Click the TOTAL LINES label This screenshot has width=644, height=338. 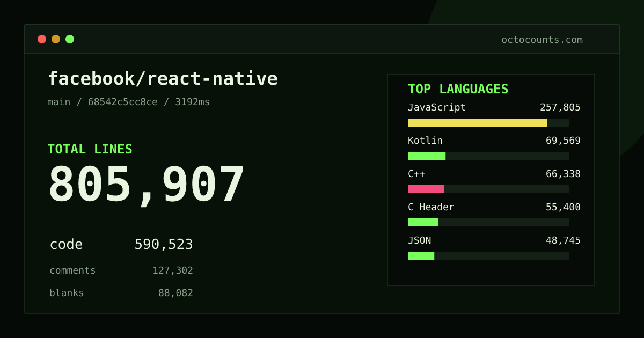point(90,149)
